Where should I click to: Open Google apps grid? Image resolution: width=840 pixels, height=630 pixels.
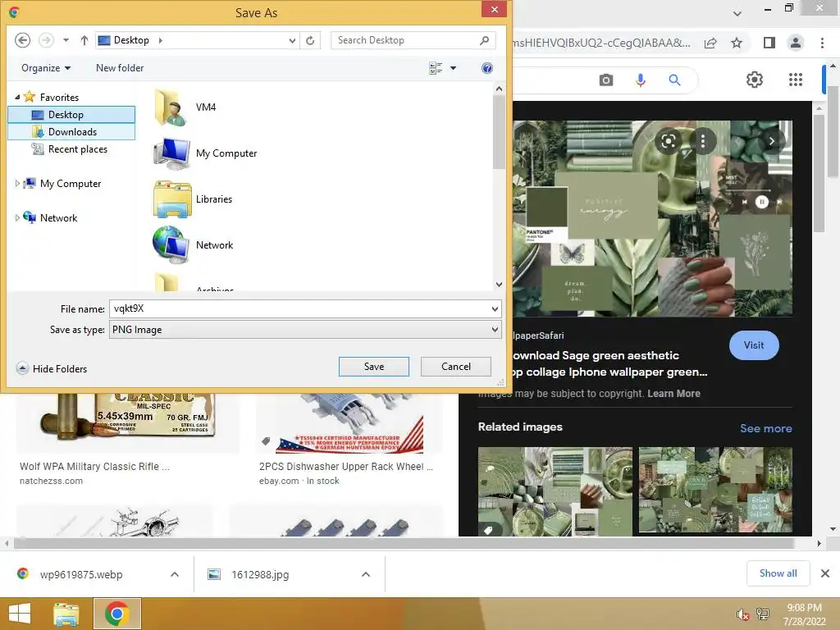click(796, 80)
